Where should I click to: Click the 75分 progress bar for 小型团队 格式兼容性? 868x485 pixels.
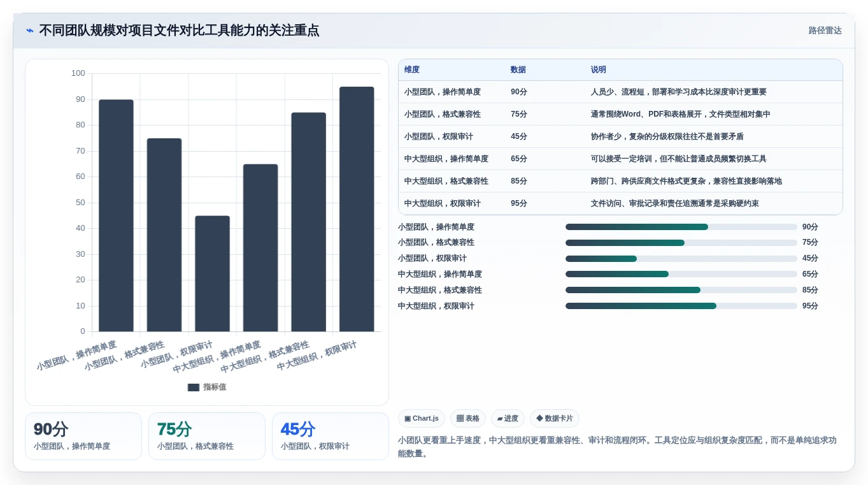coord(681,243)
